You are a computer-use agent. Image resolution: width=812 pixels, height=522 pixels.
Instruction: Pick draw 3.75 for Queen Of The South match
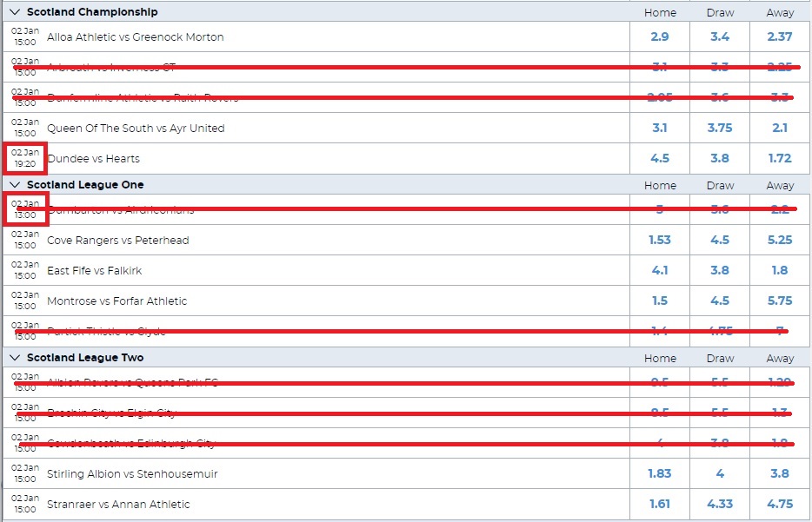tap(720, 128)
